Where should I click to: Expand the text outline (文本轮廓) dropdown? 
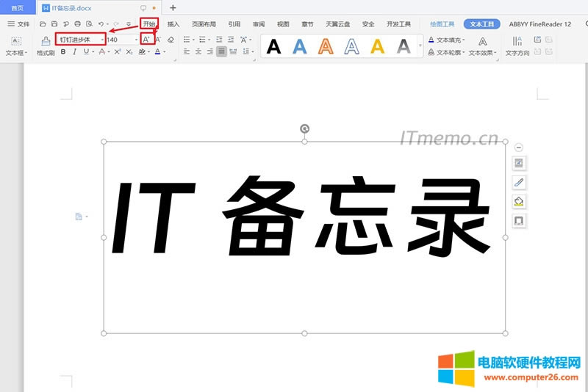[x=463, y=53]
